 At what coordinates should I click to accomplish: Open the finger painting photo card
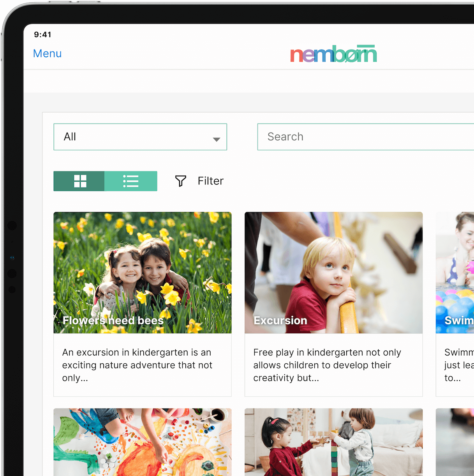(x=143, y=442)
